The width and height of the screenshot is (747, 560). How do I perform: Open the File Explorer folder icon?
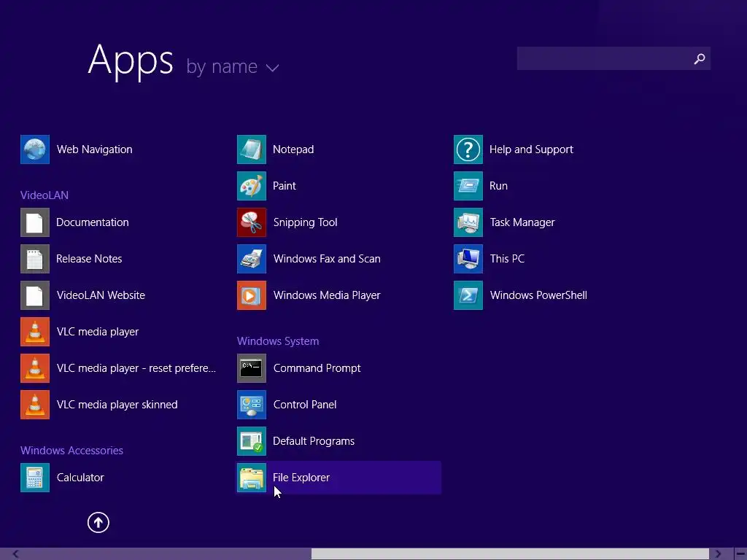click(252, 477)
